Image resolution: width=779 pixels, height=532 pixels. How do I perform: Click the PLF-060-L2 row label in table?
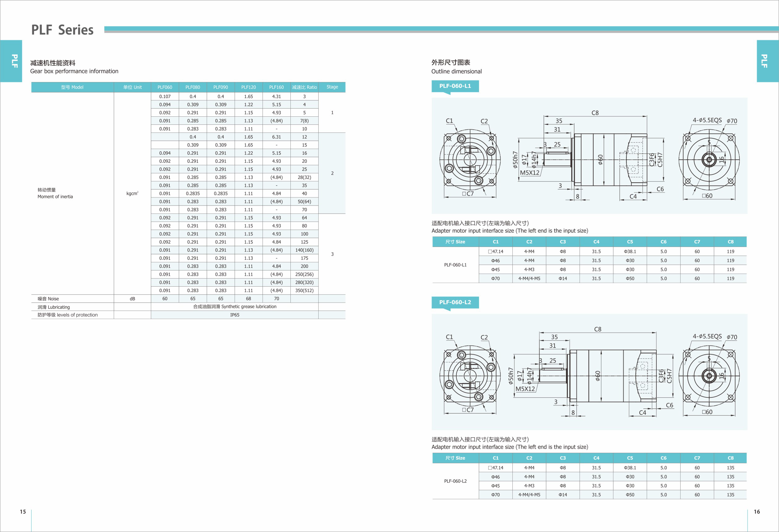pos(455,481)
